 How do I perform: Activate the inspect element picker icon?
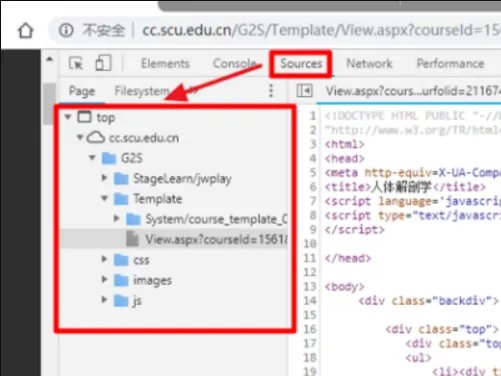pyautogui.click(x=76, y=63)
